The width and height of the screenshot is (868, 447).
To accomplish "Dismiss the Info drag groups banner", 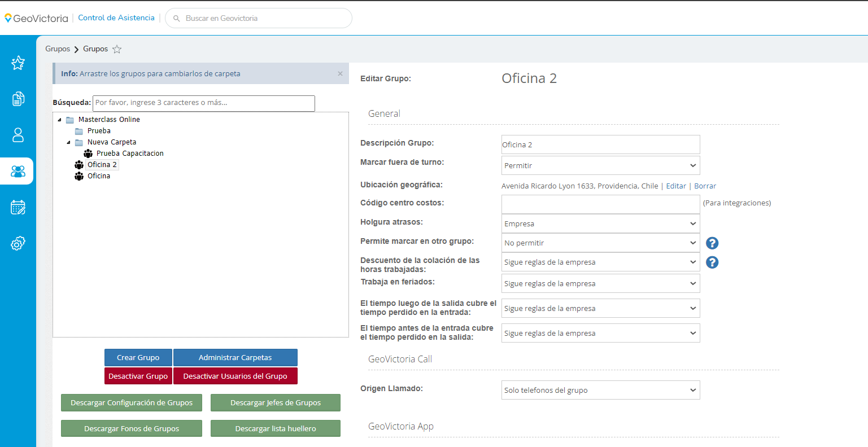I will point(340,74).
